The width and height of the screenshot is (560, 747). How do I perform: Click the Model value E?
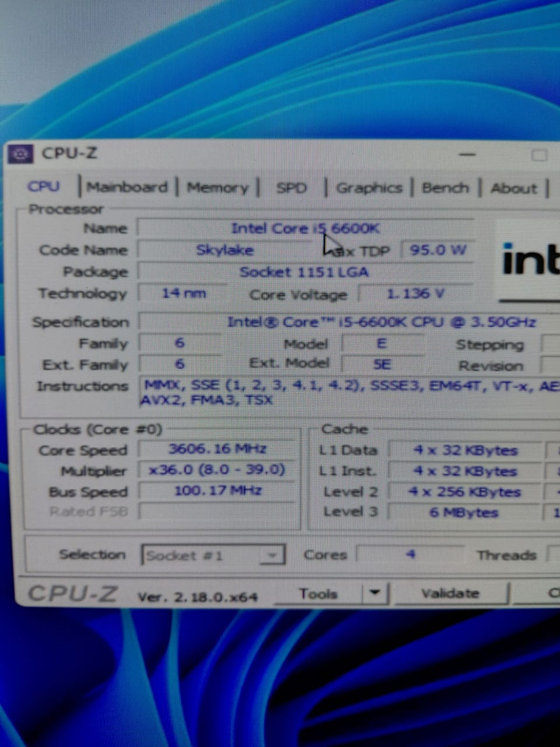tap(382, 344)
